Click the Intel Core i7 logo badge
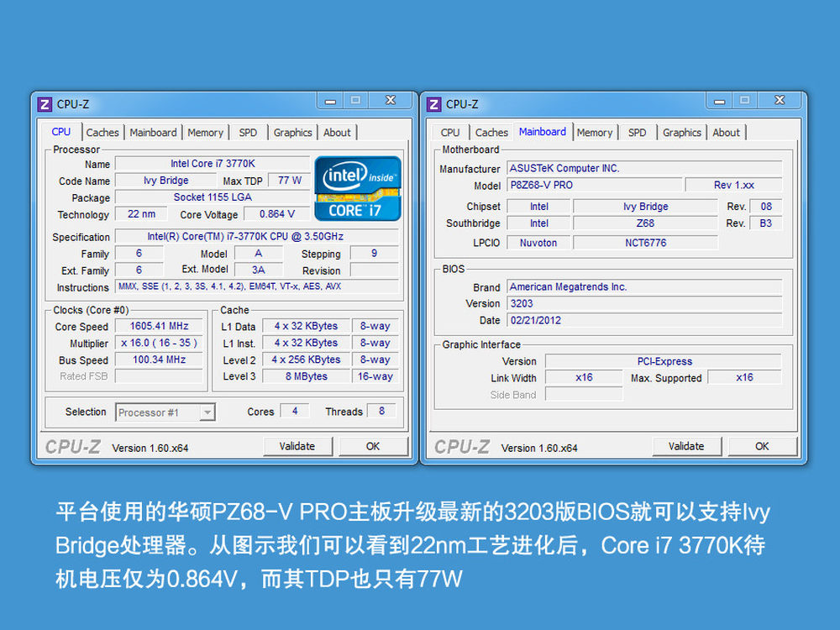This screenshot has width=840, height=630. pos(357,188)
